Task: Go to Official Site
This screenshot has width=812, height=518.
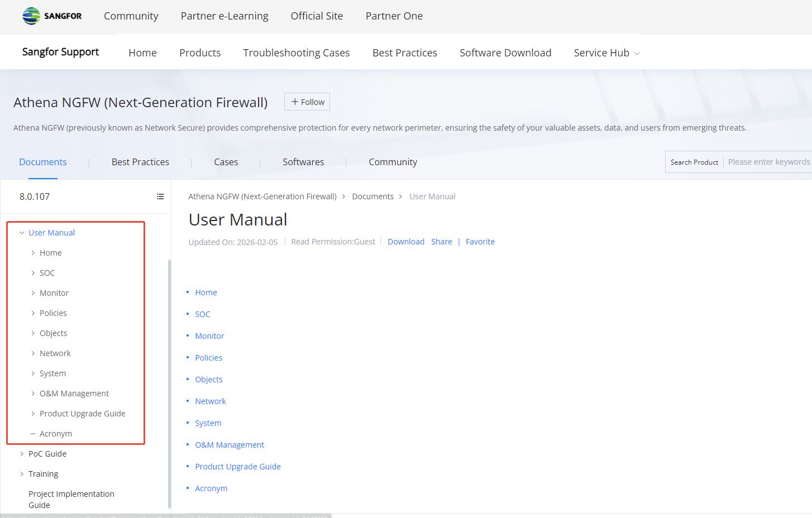Action: (x=317, y=16)
